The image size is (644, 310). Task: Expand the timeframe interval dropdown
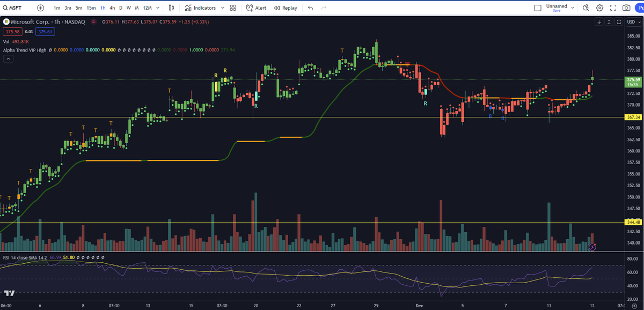(x=158, y=8)
